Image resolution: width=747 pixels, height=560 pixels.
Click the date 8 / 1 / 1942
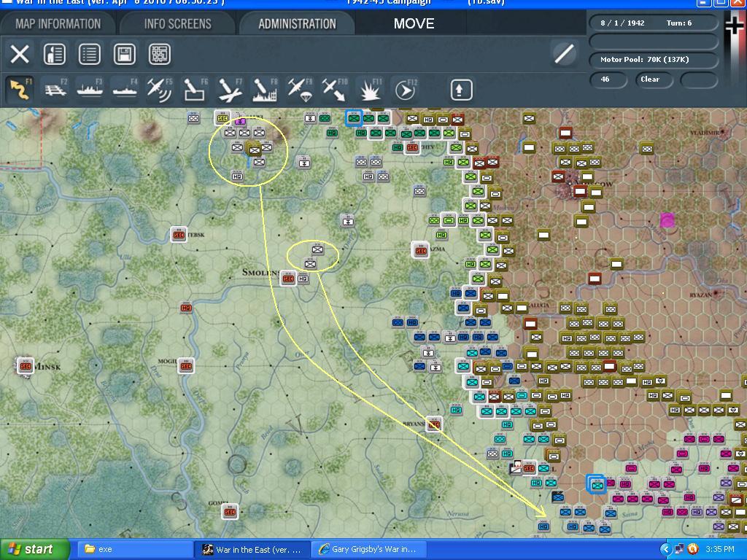click(x=622, y=23)
